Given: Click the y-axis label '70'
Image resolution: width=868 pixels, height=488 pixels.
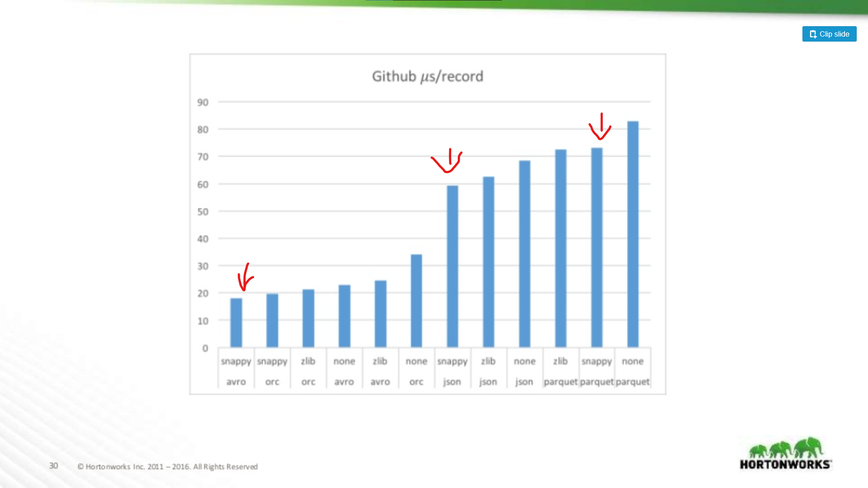Looking at the screenshot, I should 203,157.
